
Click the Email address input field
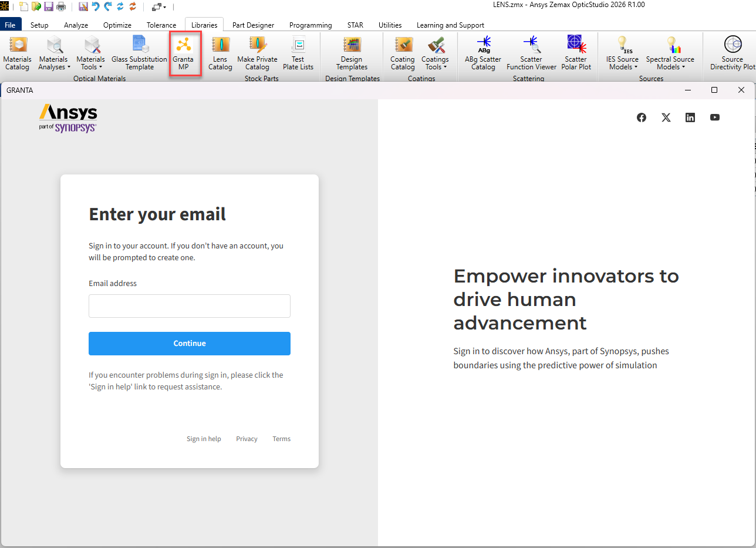(190, 306)
